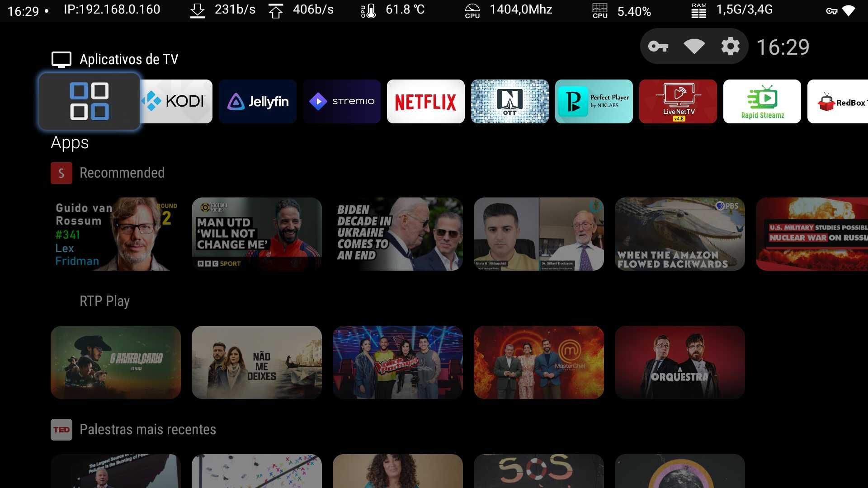The image size is (868, 488).
Task: Click the Recommended row title
Action: coord(122,173)
